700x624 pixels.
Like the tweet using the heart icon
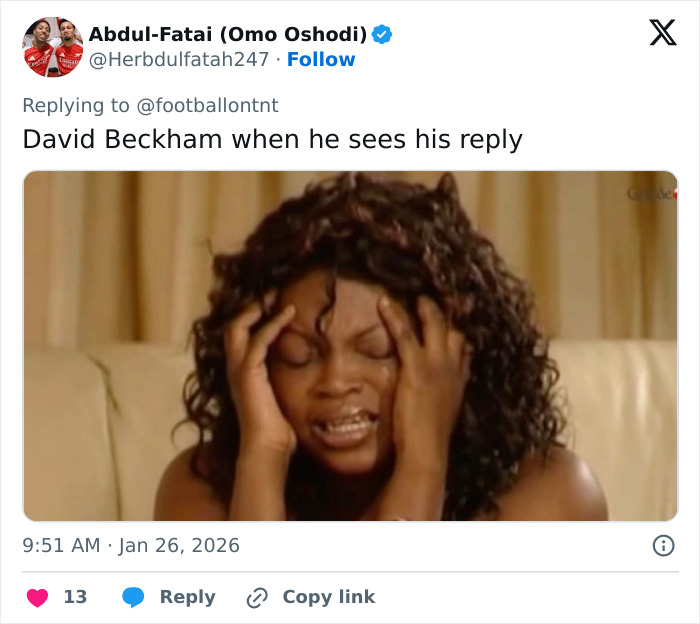point(37,597)
